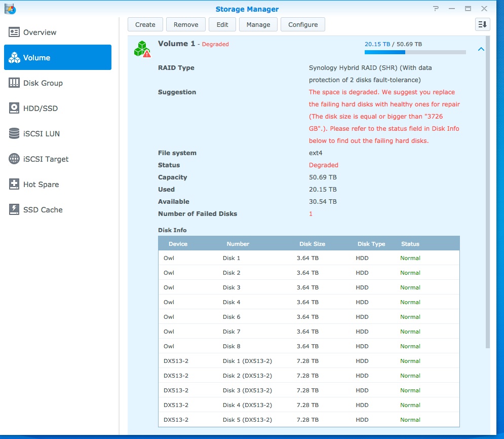Open the iSCSI Target section
Screen dimensions: 504x439
click(x=58, y=159)
